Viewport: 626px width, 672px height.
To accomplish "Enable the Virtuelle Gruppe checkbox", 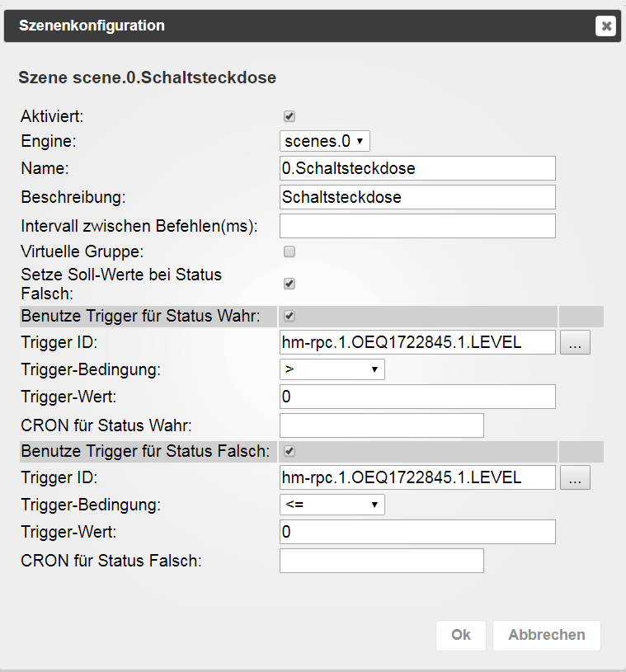I will point(289,251).
